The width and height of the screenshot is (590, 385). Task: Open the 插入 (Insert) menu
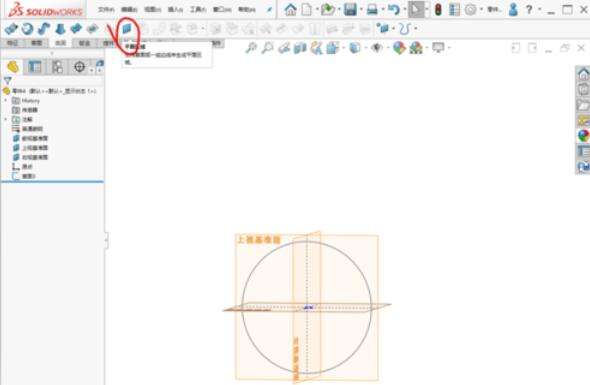(175, 9)
